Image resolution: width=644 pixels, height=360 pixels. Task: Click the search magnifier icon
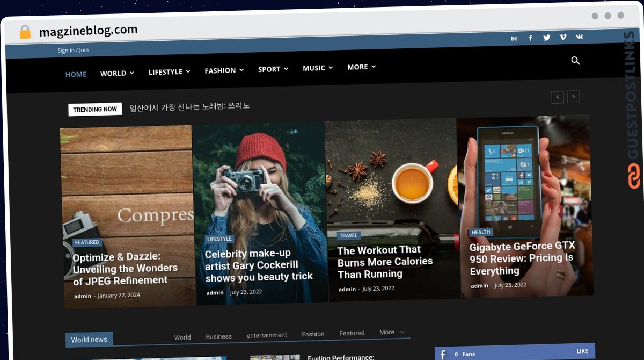[575, 61]
